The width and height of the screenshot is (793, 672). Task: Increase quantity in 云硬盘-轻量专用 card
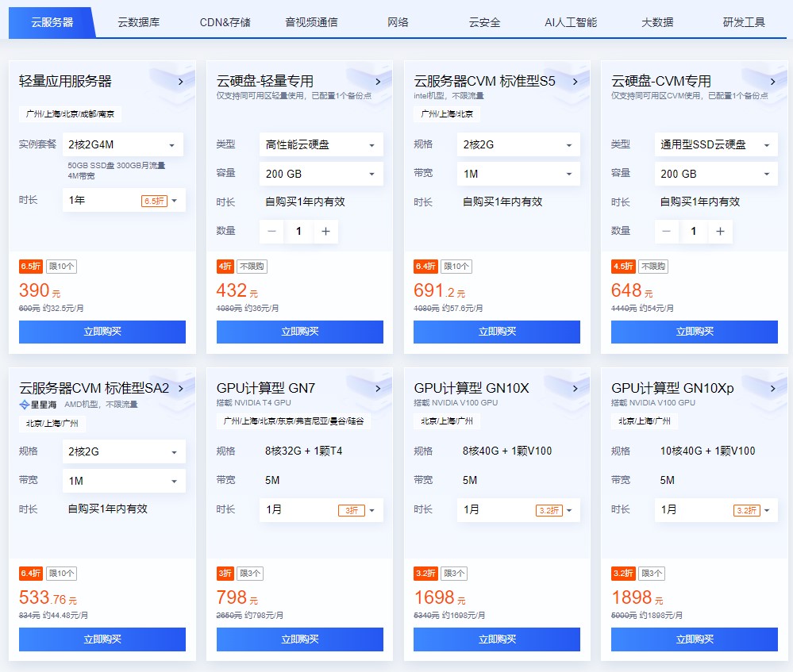coord(325,231)
